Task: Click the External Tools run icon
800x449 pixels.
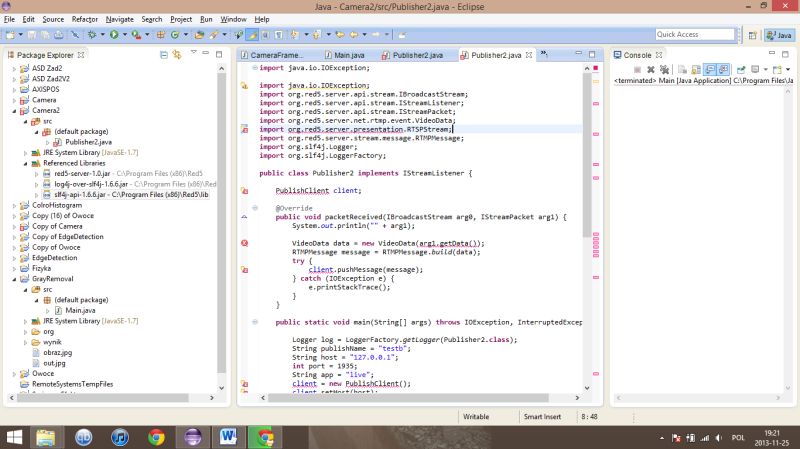Action: (136, 35)
